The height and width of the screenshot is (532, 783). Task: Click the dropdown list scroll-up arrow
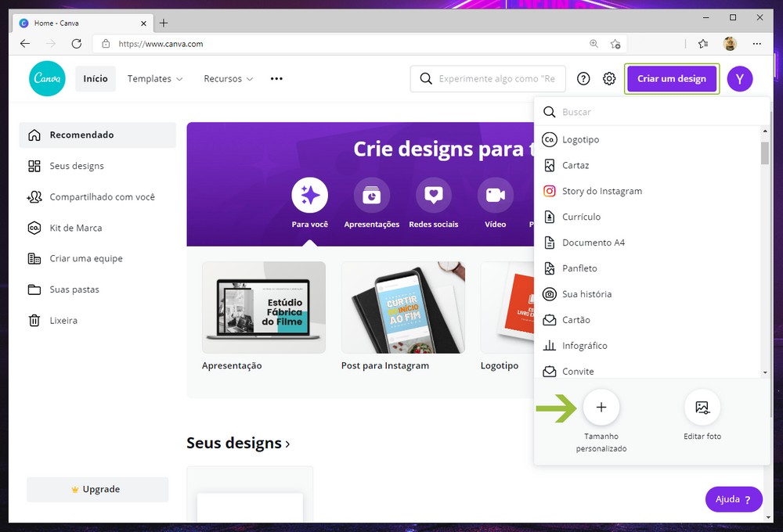[x=765, y=131]
